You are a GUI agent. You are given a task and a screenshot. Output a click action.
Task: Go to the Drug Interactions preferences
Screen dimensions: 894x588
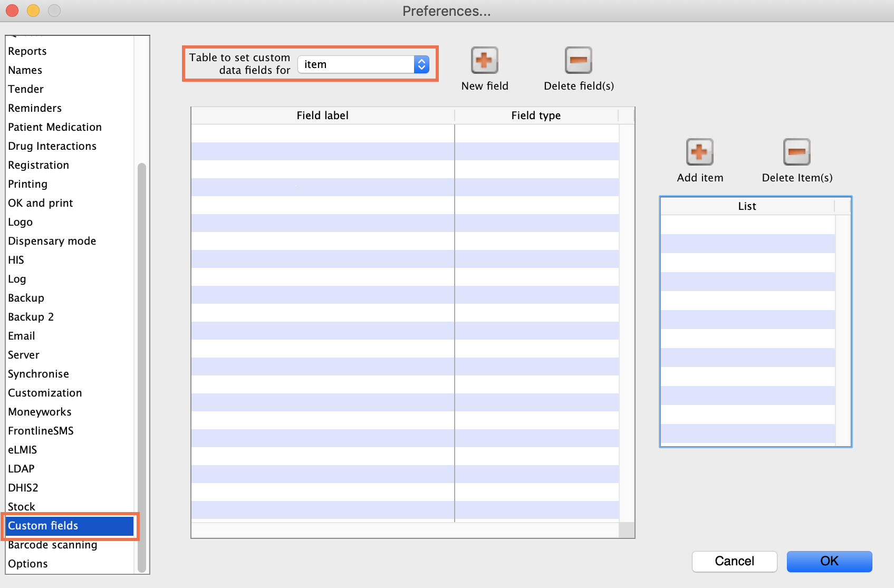[x=52, y=146]
